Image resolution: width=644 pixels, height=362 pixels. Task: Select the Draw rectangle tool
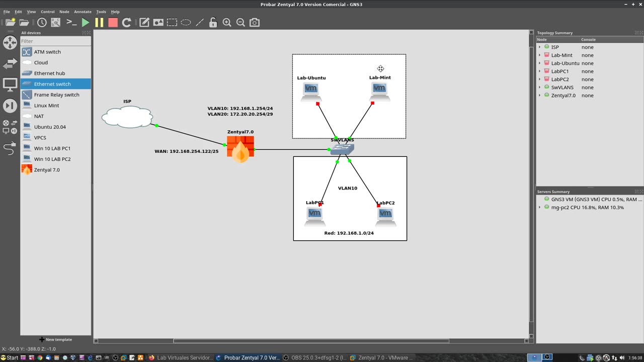(172, 22)
